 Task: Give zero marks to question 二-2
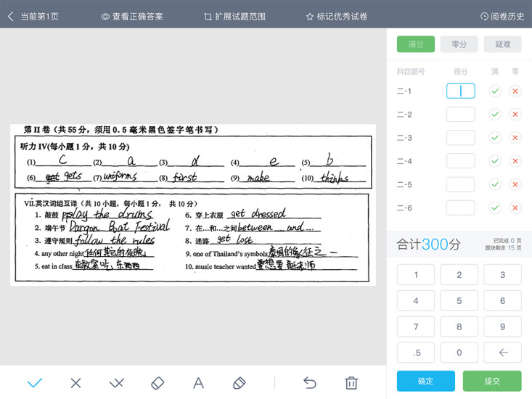pyautogui.click(x=515, y=114)
